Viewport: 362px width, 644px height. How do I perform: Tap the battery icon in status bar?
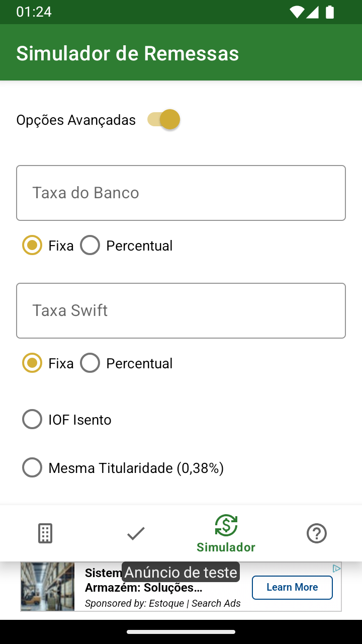coord(330,12)
